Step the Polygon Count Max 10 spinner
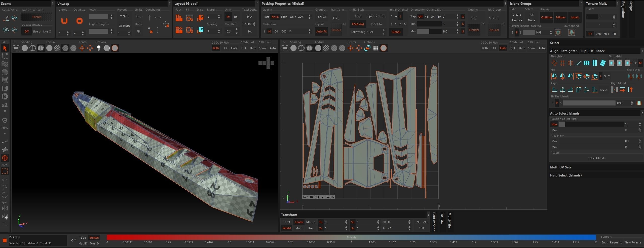 point(640,124)
